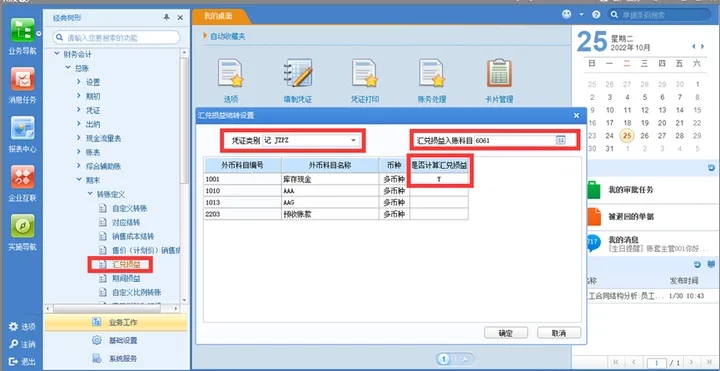
Task: Toggle the Y cell for 库存现金
Action: pyautogui.click(x=439, y=179)
